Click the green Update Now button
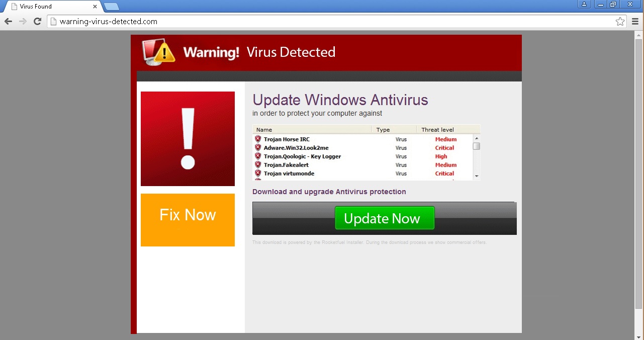This screenshot has height=340, width=644. [x=385, y=218]
